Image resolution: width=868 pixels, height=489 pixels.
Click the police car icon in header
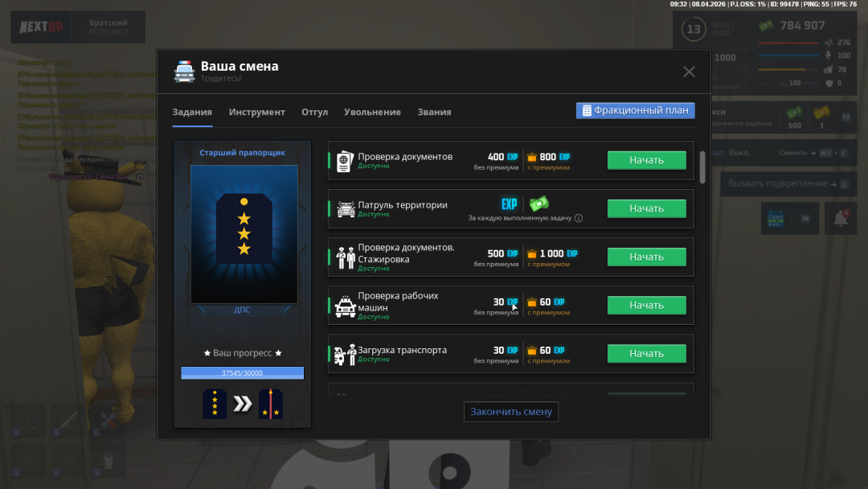184,72
